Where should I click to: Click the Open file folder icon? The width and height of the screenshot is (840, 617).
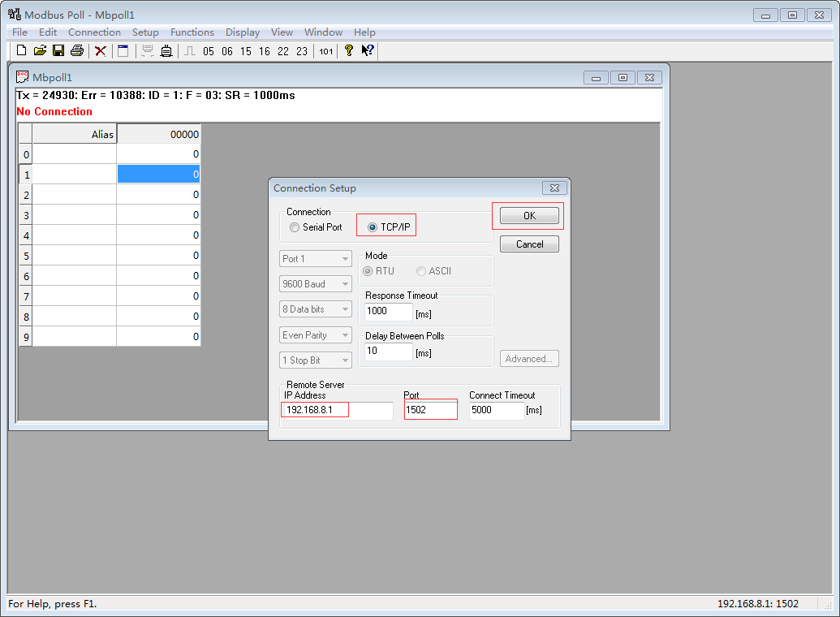tap(40, 51)
